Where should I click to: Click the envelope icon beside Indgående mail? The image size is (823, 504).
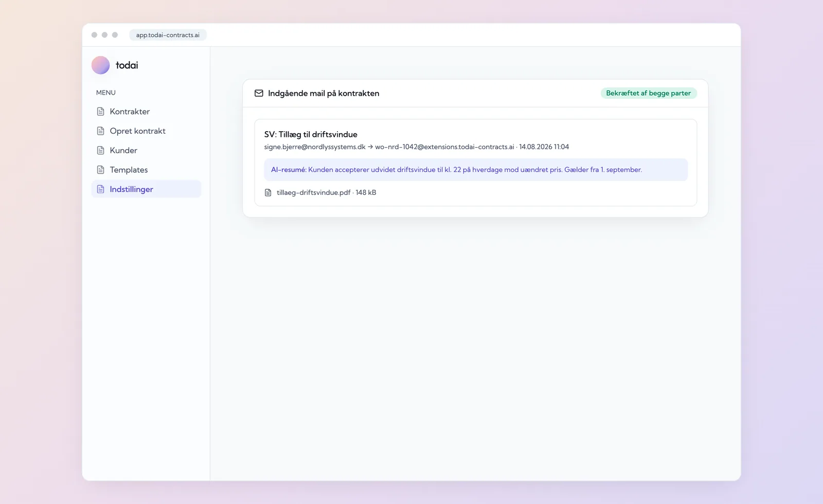(x=259, y=93)
